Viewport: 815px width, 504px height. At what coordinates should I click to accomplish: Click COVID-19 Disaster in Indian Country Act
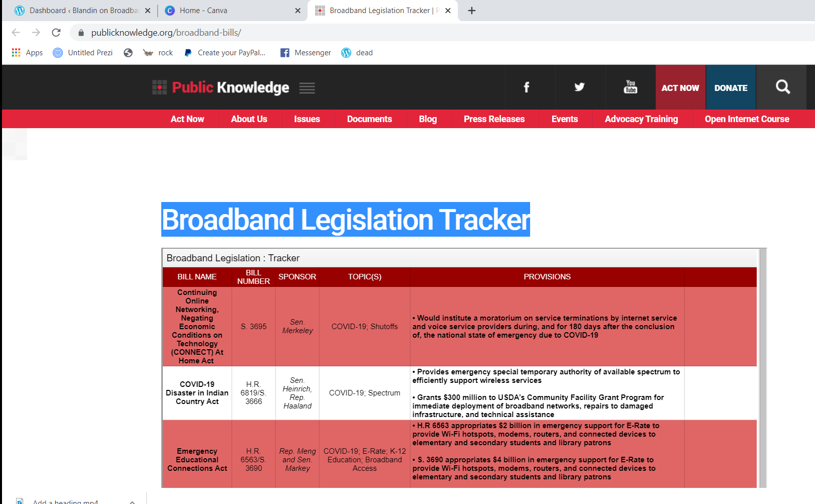197,393
